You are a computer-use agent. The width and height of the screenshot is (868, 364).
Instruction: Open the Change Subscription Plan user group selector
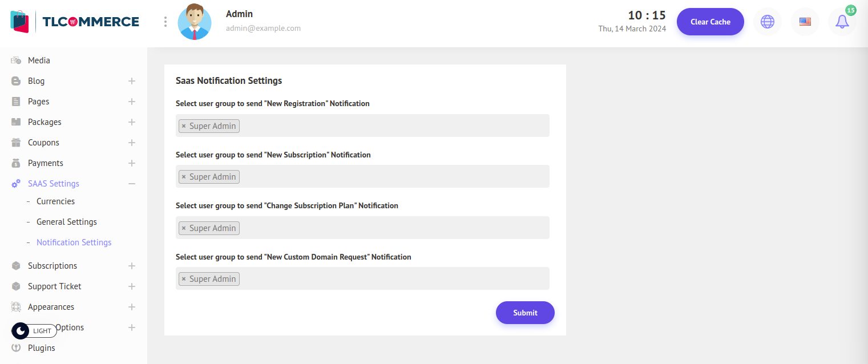(394, 228)
